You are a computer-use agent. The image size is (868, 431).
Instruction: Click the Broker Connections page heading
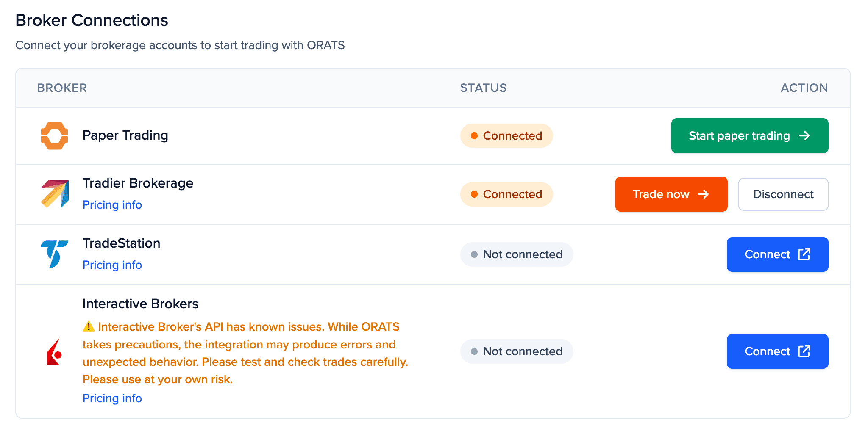pos(92,20)
